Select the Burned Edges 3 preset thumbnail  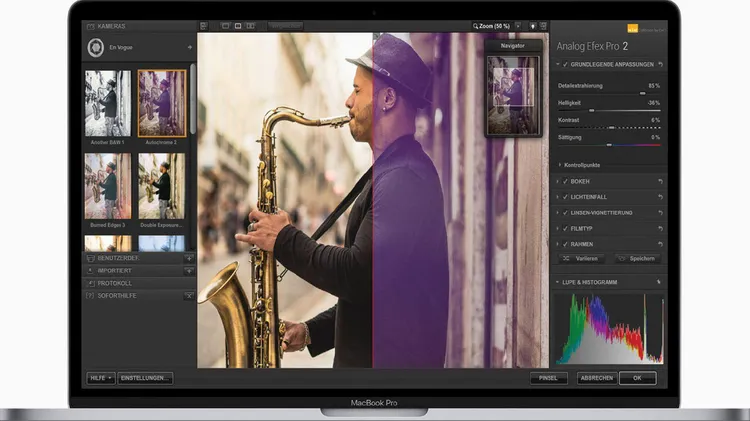tap(108, 186)
